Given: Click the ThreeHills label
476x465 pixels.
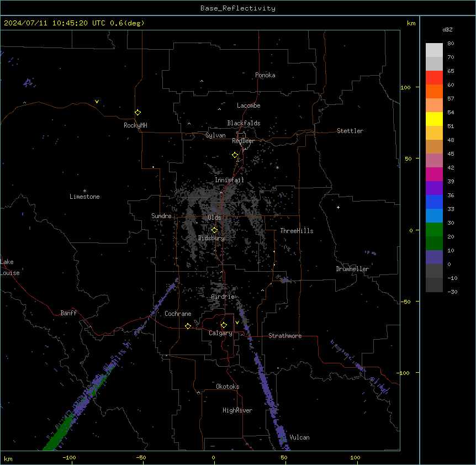Looking at the screenshot, I should tap(297, 231).
